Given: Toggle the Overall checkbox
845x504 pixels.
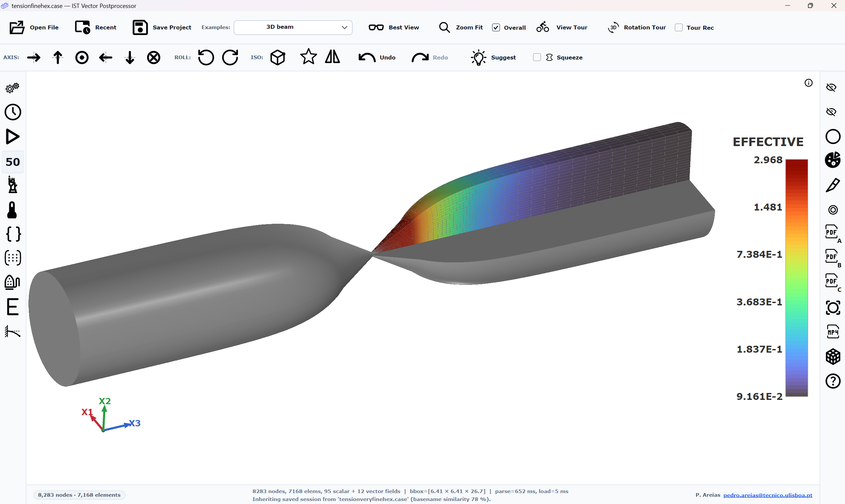Looking at the screenshot, I should pyautogui.click(x=496, y=27).
